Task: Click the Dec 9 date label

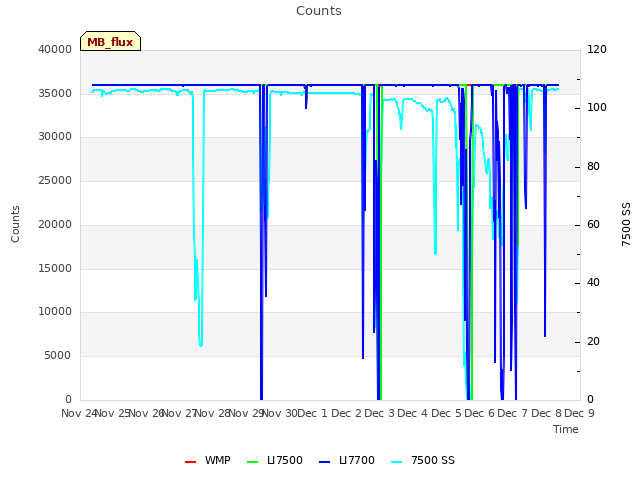Action: 579,413
